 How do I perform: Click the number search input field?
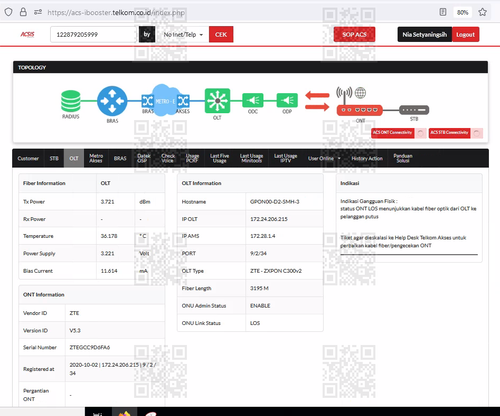(x=94, y=34)
